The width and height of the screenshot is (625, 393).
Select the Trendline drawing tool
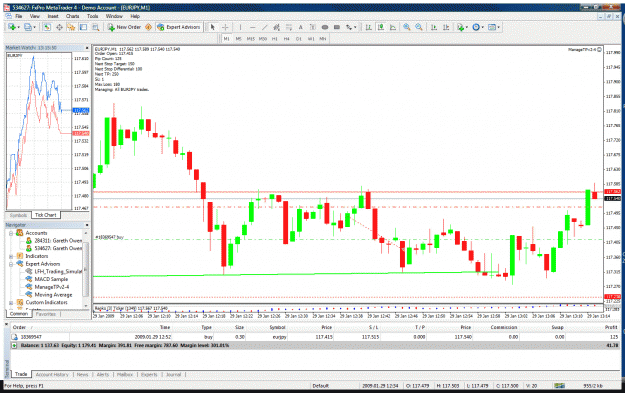click(x=264, y=27)
